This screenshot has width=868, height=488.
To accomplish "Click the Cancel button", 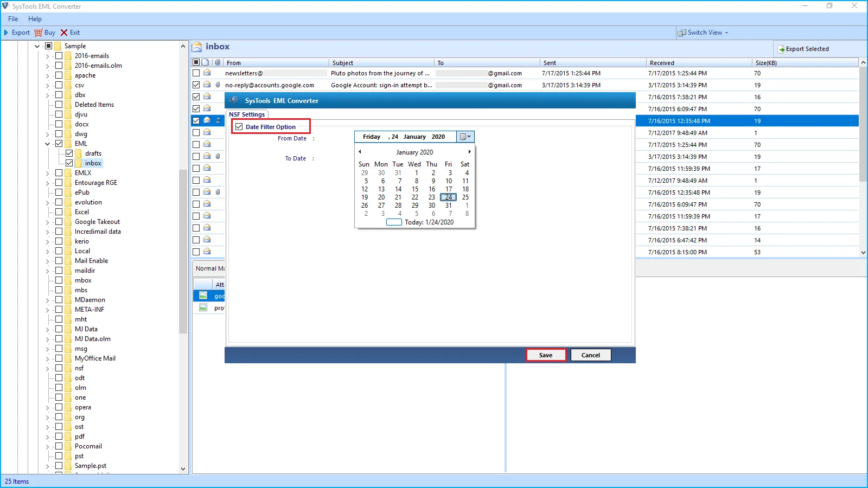I will point(590,355).
